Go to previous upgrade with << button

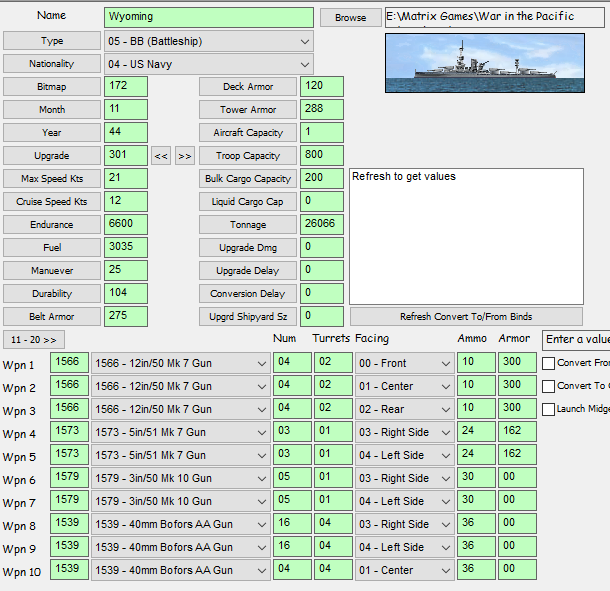(x=161, y=156)
